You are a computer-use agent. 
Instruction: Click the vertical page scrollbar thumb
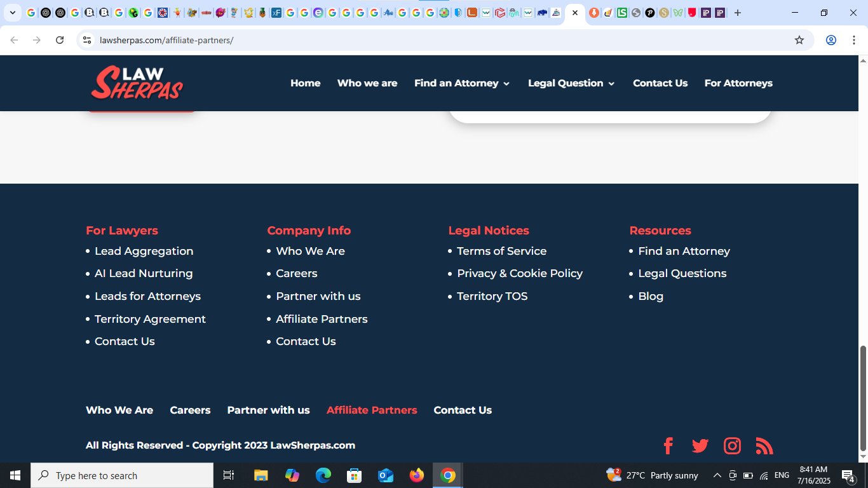click(863, 398)
